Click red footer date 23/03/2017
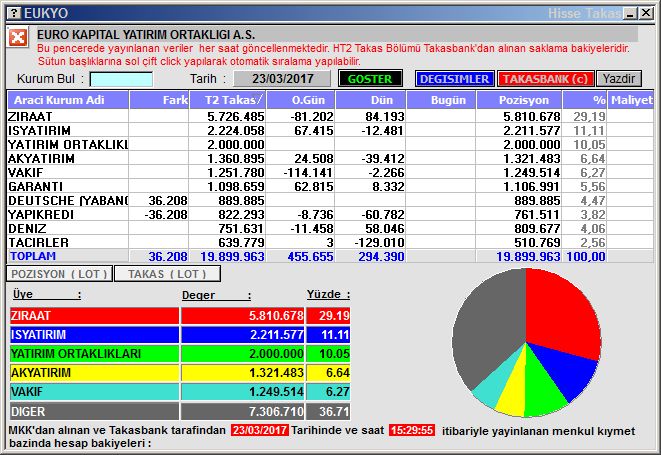The image size is (661, 455). [260, 430]
